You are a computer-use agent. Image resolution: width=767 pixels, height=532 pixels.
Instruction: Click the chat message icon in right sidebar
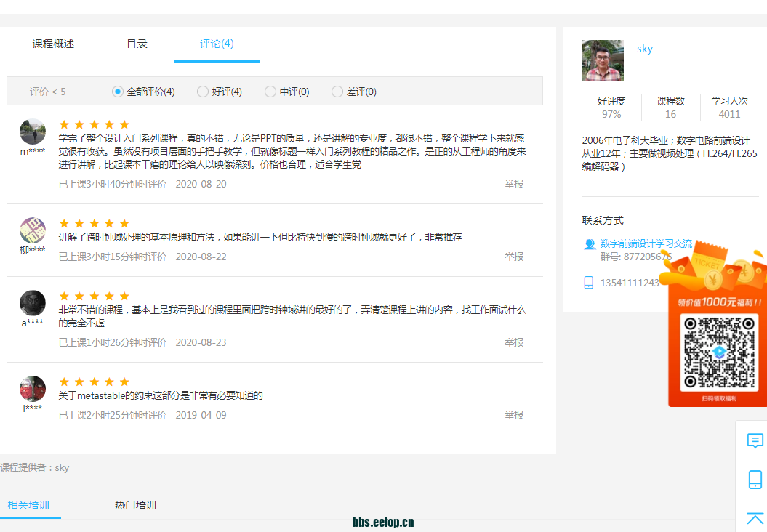(755, 440)
